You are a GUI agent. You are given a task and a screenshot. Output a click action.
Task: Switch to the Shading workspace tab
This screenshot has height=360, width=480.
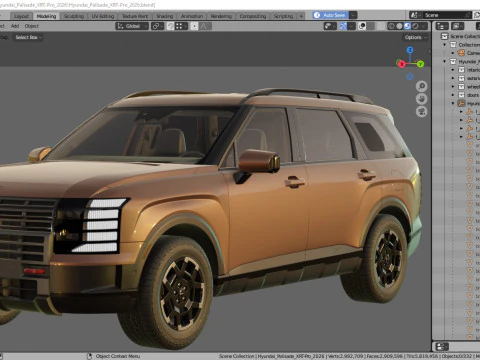[165, 16]
